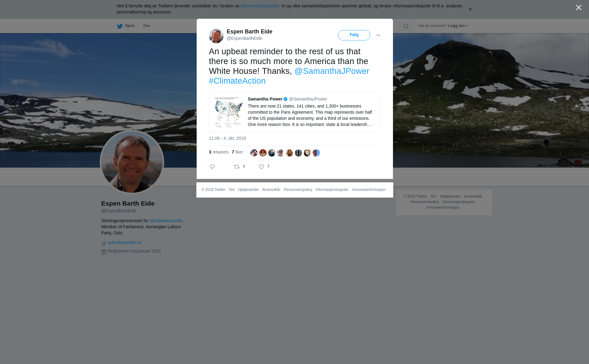
Task: Open the Logg inn dropdown
Action: pos(458,26)
